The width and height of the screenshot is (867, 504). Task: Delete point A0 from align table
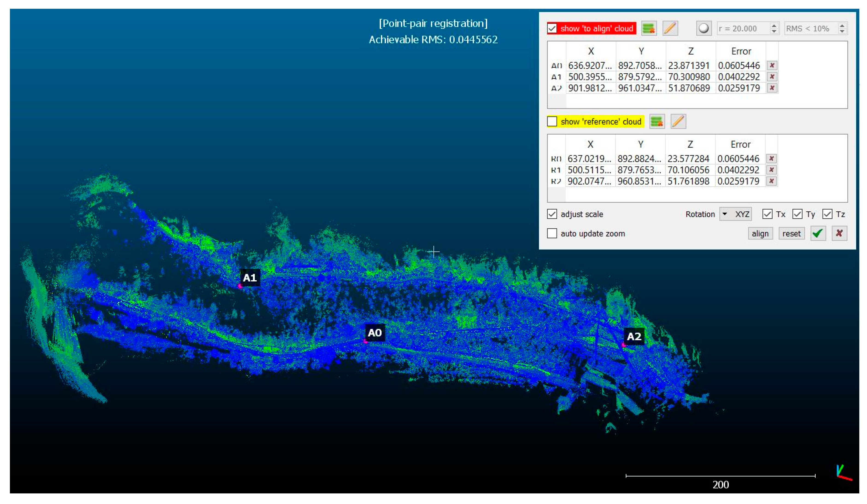click(x=772, y=65)
